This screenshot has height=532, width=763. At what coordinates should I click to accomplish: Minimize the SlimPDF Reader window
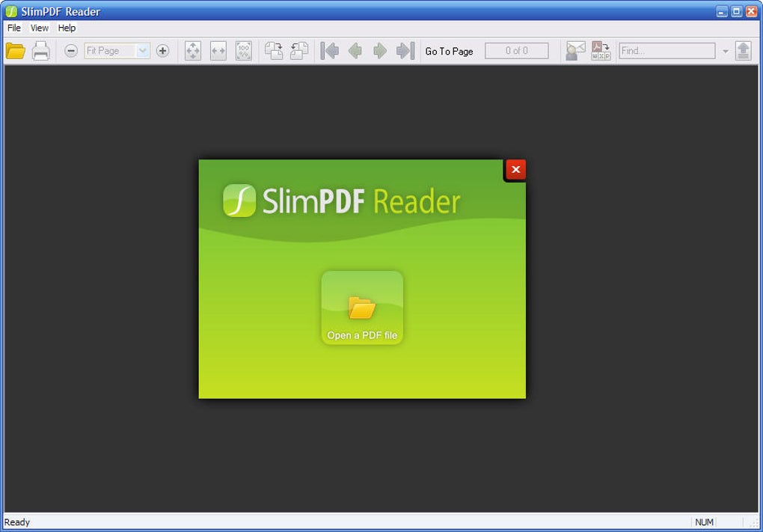coord(722,11)
